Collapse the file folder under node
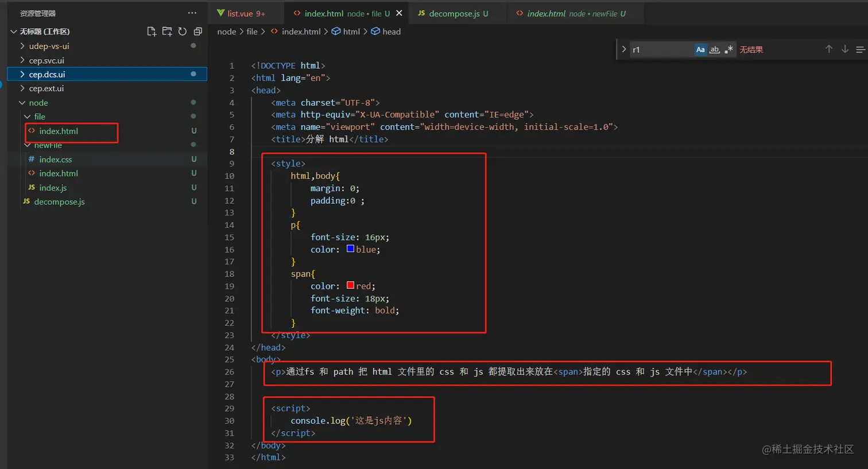 [28, 117]
